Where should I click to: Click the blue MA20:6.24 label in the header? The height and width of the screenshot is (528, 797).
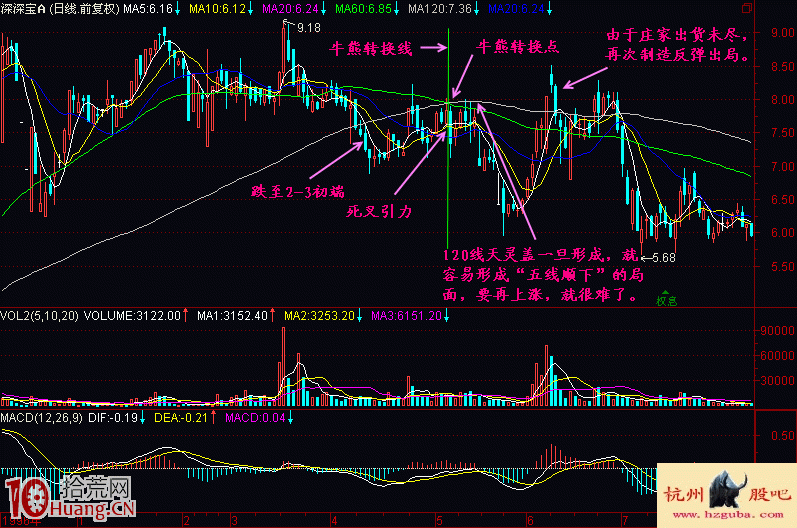coord(516,9)
